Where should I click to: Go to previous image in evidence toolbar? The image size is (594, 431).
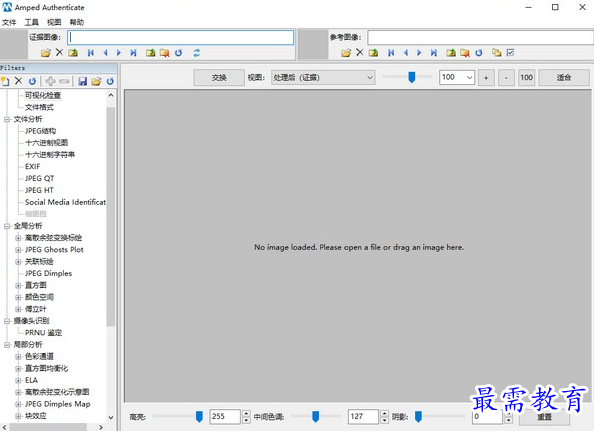[105, 53]
